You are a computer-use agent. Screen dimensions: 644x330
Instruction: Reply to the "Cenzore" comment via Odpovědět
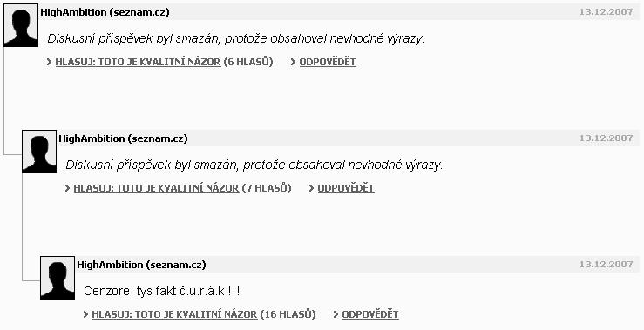[x=370, y=315]
